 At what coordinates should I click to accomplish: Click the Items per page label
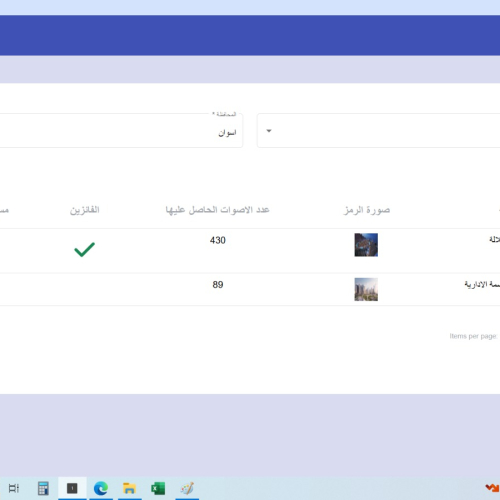(473, 336)
